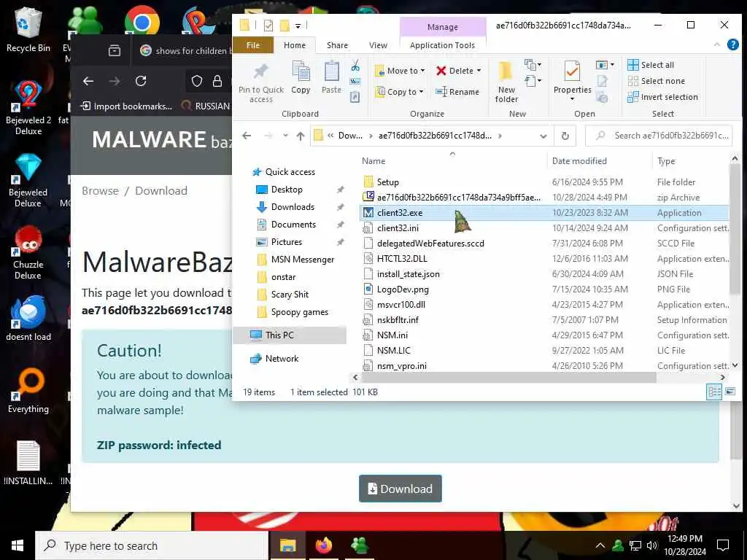Open the Move to dropdown
Screen dimensions: 747x560
pos(400,71)
